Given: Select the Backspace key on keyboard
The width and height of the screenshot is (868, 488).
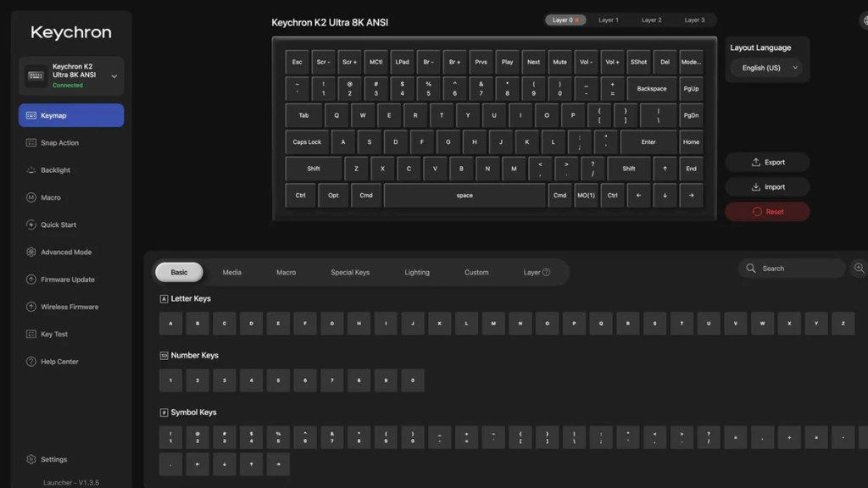Looking at the screenshot, I should [652, 88].
